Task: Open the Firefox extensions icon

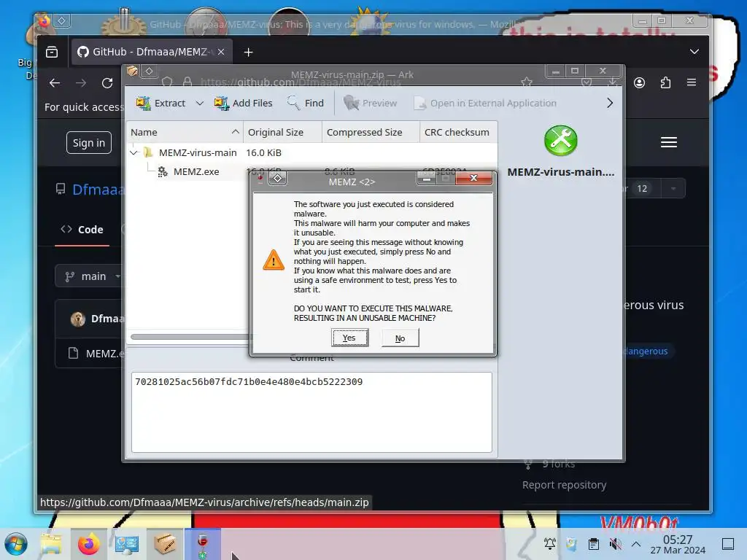Action: tap(665, 83)
